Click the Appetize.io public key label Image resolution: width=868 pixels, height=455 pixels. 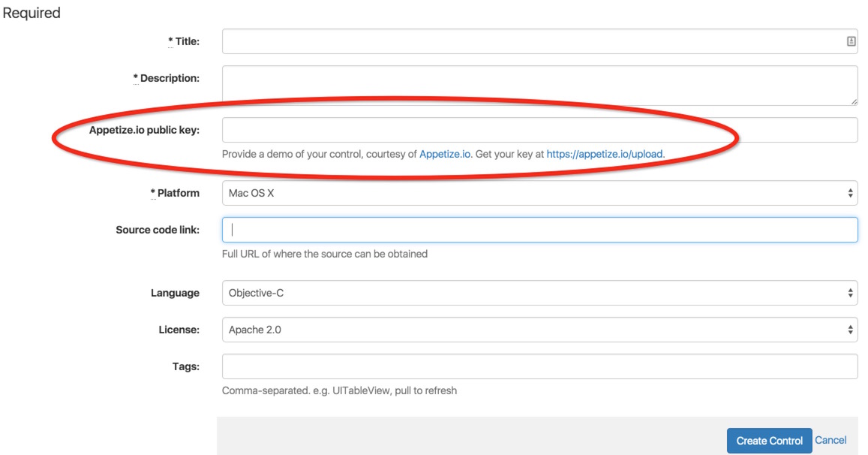tap(144, 130)
